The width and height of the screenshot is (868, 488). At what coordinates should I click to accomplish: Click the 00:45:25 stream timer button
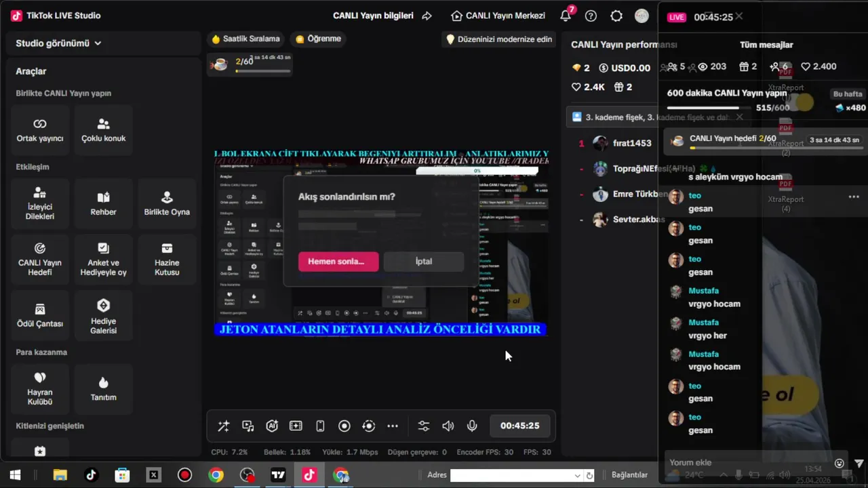point(520,426)
